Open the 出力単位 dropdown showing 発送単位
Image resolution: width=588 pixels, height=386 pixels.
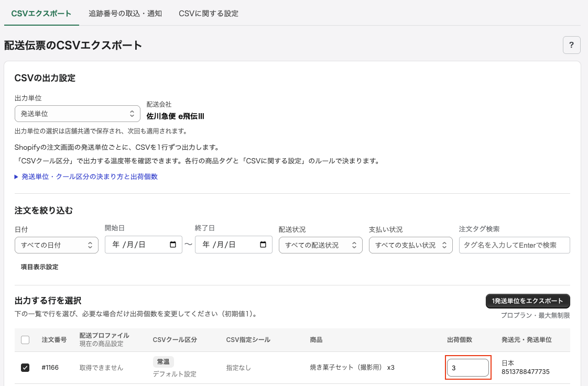point(77,114)
